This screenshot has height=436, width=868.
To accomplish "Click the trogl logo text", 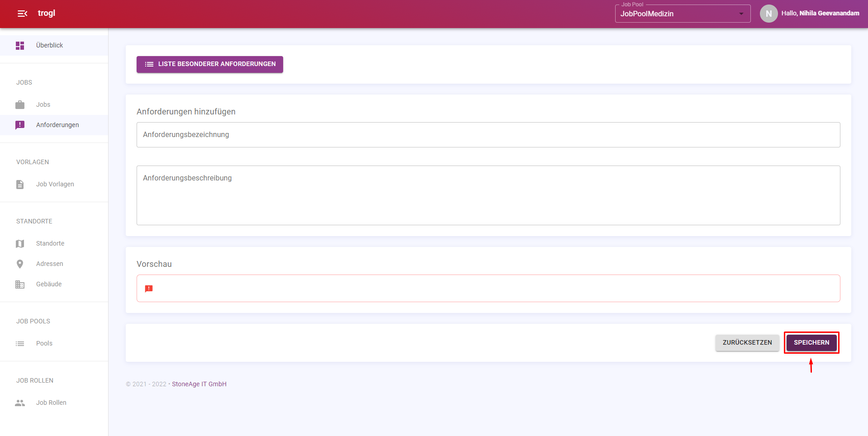I will tap(47, 13).
